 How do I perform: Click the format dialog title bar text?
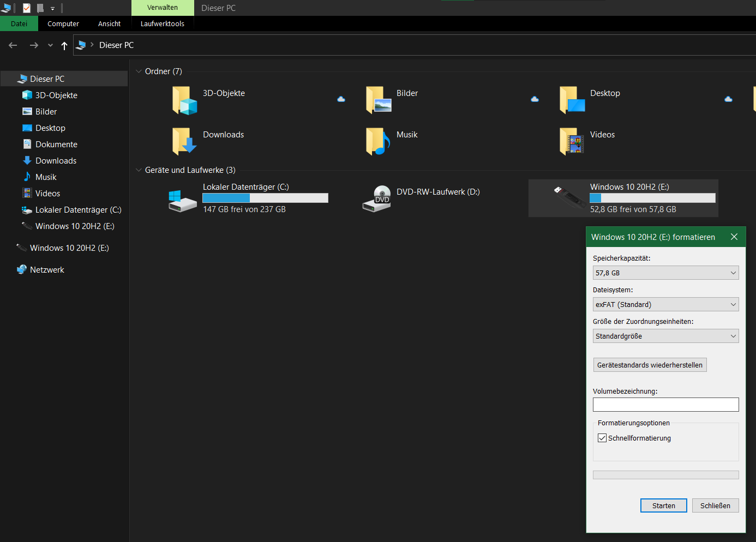(653, 237)
